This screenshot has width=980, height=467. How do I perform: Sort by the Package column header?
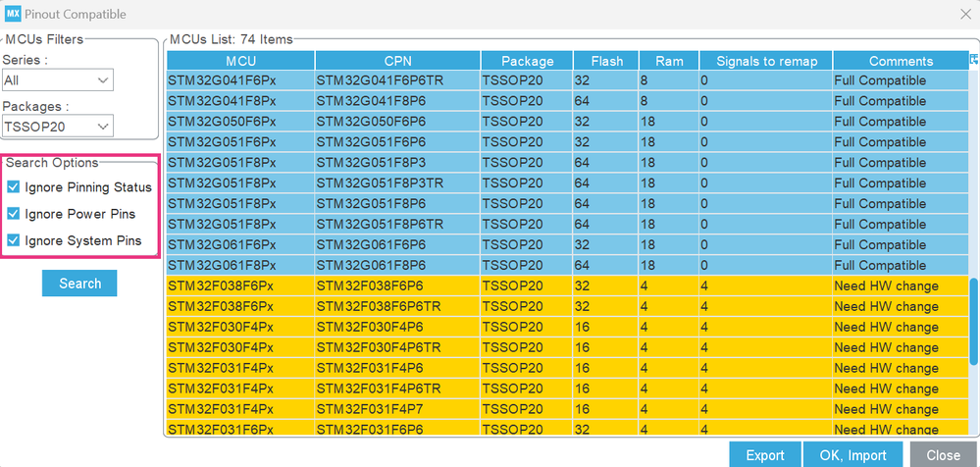[527, 61]
